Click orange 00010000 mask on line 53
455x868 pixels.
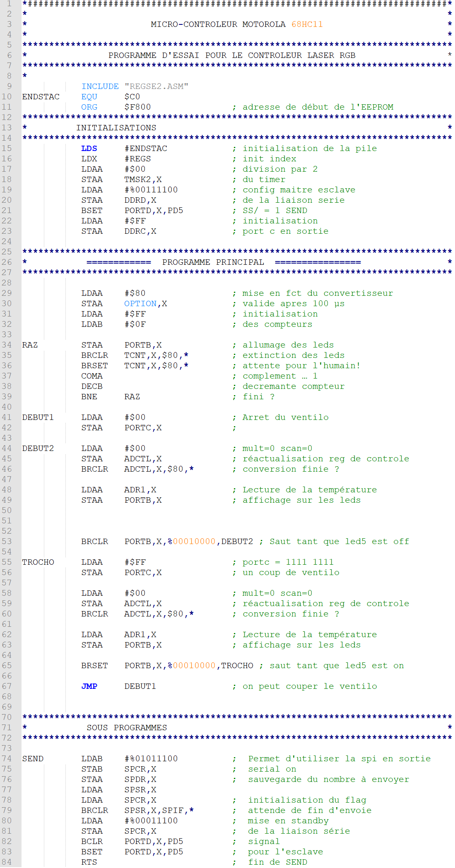pos(194,542)
